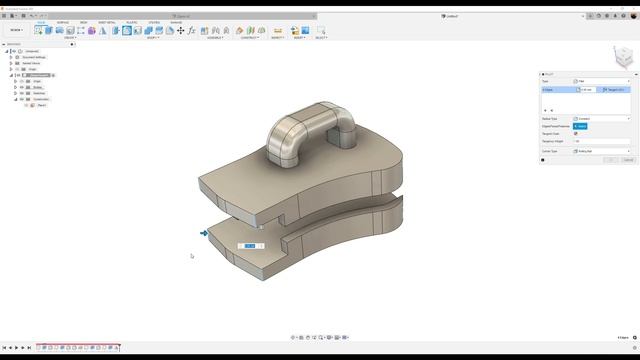Toggle the Tangent Chain checkbox
Viewport: 640px width, 360px height.
(576, 133)
